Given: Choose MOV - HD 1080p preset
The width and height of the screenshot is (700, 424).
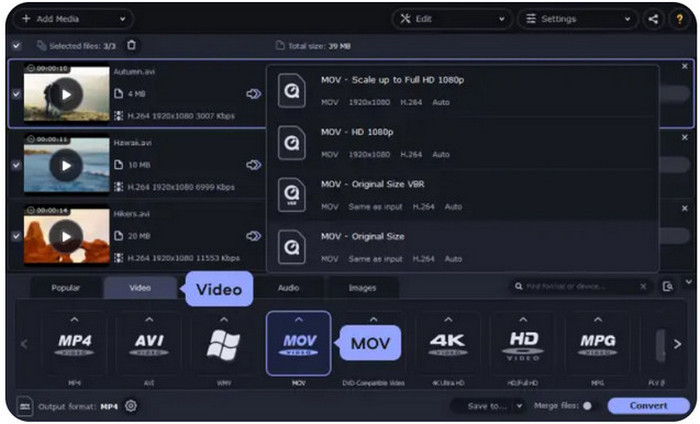Looking at the screenshot, I should (x=462, y=143).
